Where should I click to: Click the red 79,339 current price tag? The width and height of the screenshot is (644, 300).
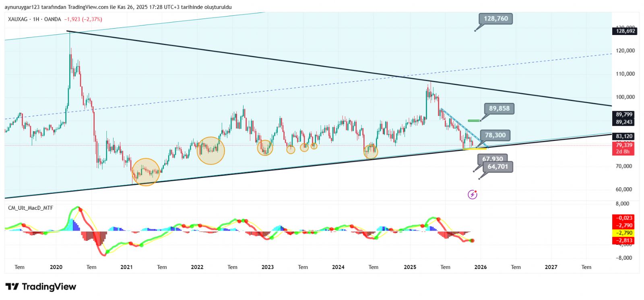coord(623,145)
